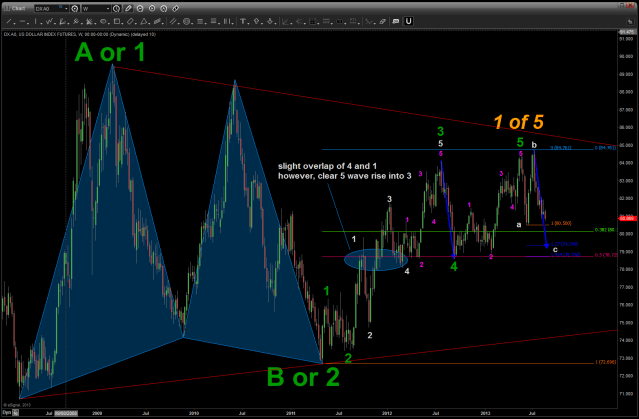
Task: Select the text annotation T tool
Action: point(242,21)
